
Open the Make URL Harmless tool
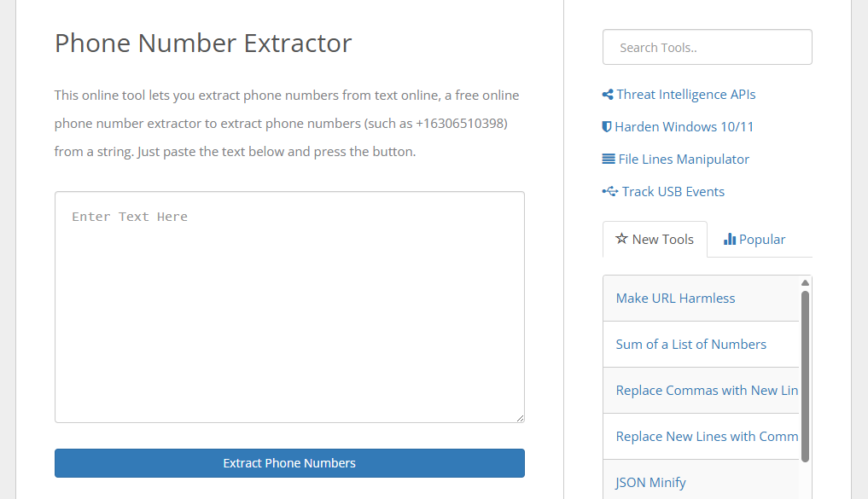pyautogui.click(x=675, y=298)
